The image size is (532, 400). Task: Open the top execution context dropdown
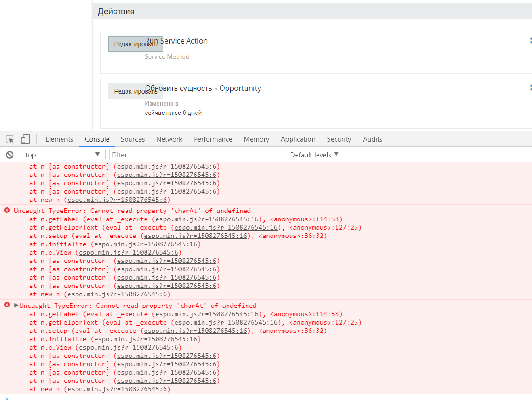tap(63, 155)
